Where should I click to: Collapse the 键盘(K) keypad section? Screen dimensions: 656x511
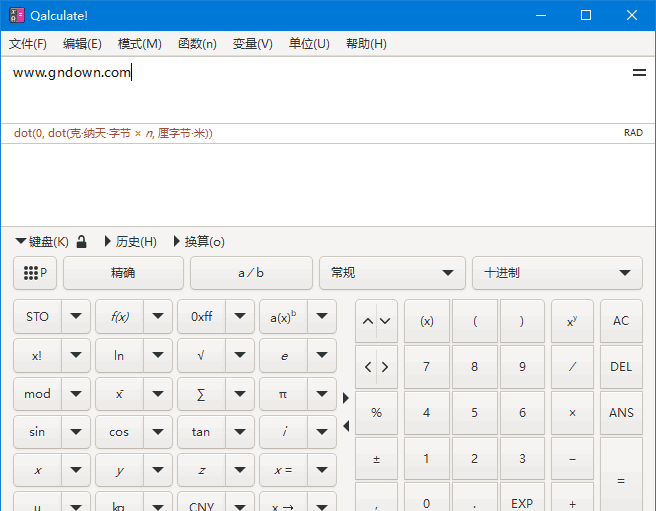(x=42, y=241)
